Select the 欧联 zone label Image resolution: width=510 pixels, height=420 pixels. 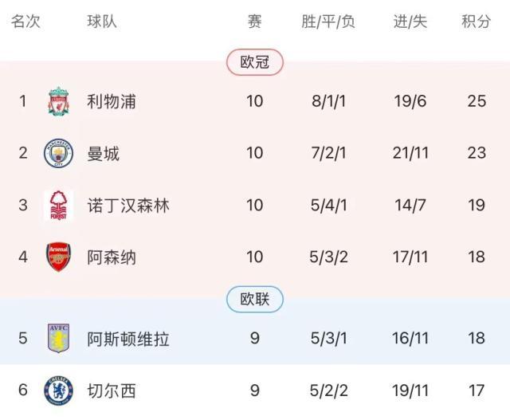[255, 300]
